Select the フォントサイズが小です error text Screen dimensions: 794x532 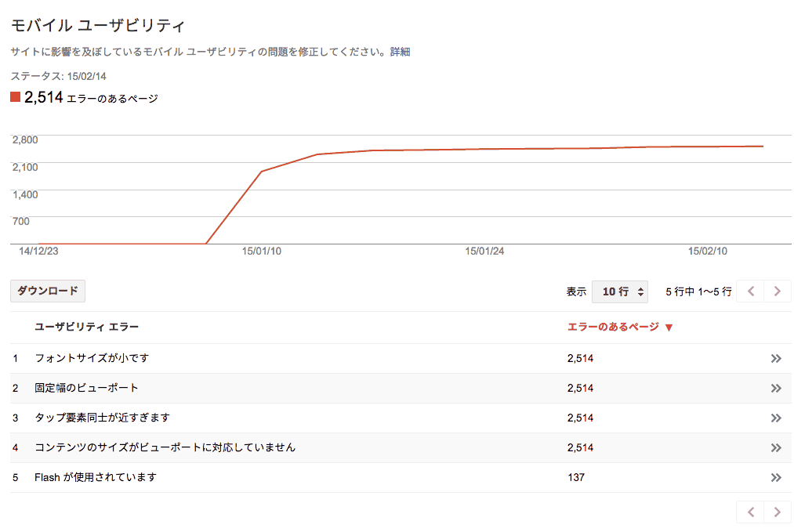pyautogui.click(x=92, y=358)
